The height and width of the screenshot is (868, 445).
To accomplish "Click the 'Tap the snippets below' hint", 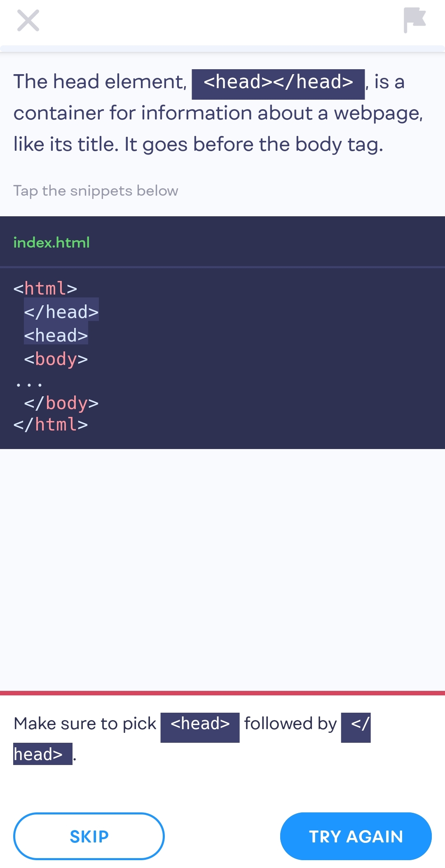I will pyautogui.click(x=96, y=191).
